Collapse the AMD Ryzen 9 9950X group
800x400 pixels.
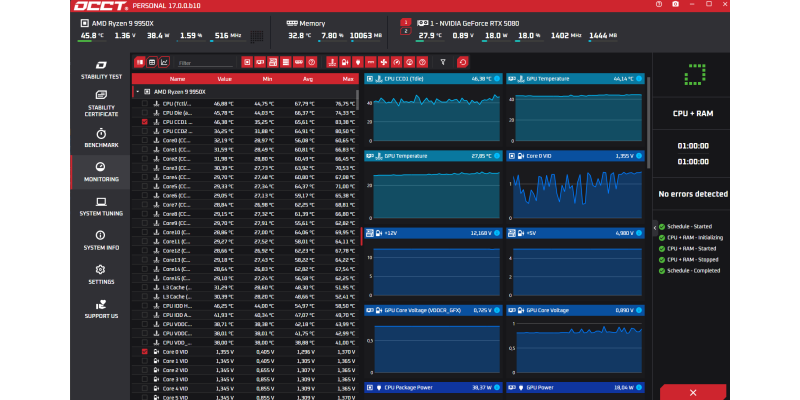(x=137, y=92)
